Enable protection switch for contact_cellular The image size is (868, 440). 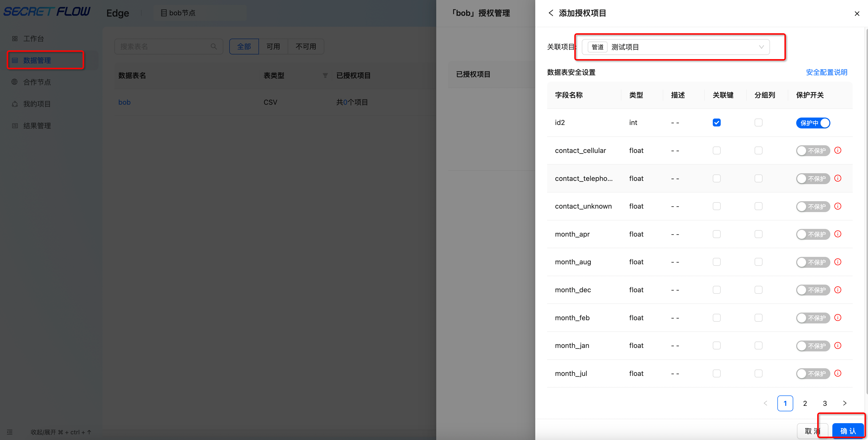click(x=813, y=151)
